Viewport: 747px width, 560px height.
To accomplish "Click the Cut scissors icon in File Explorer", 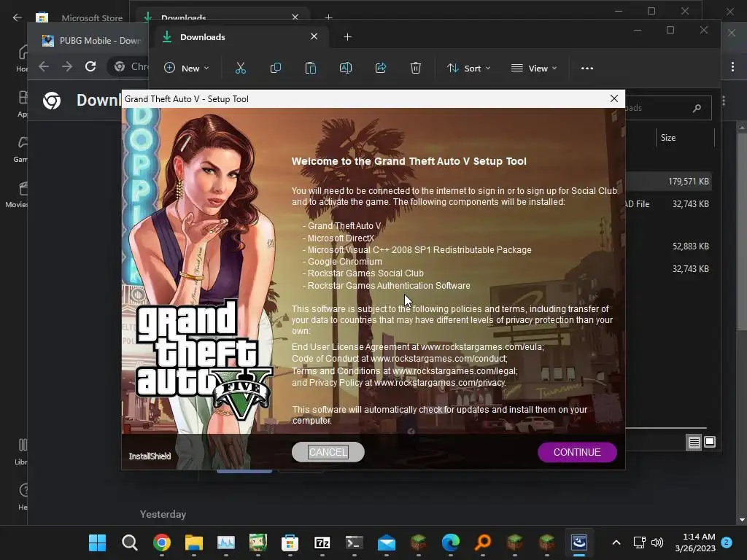I will [241, 68].
